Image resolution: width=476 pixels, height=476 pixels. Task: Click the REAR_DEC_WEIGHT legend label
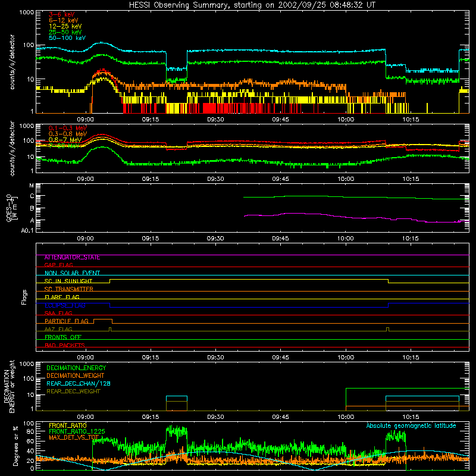[x=73, y=392]
